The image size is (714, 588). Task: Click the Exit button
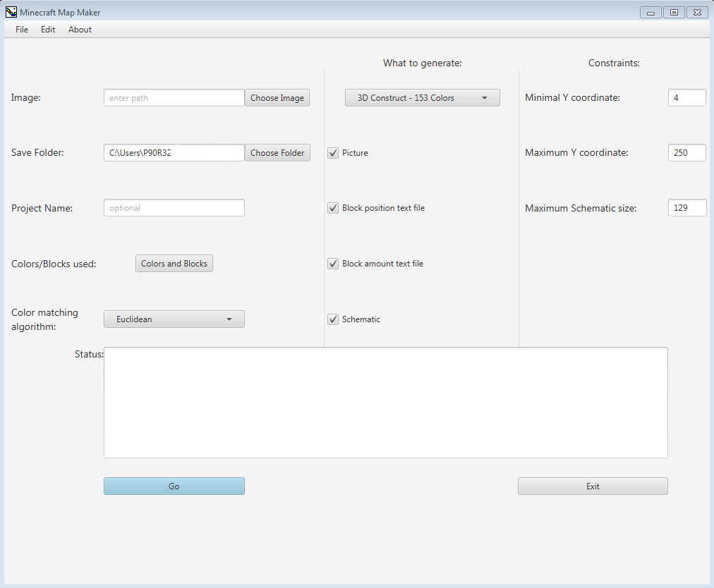coord(592,486)
